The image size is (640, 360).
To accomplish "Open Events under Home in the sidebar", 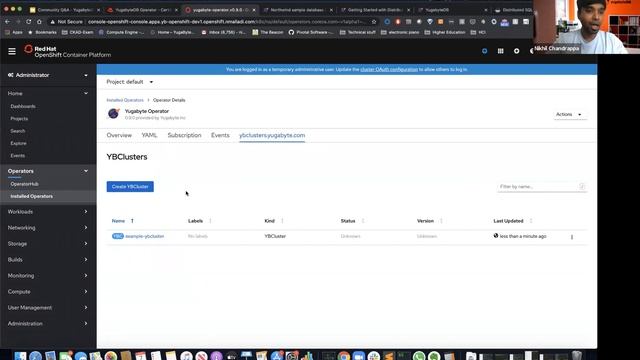I will (18, 156).
